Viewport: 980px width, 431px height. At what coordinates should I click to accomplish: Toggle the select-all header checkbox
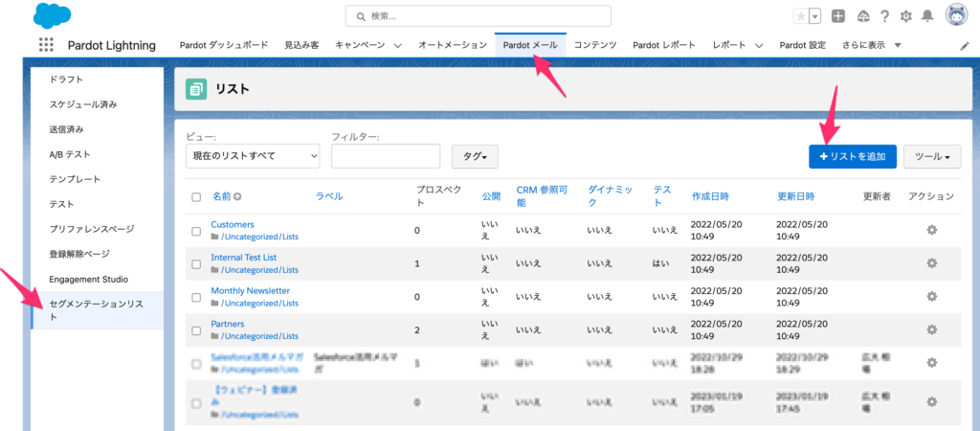pos(196,197)
